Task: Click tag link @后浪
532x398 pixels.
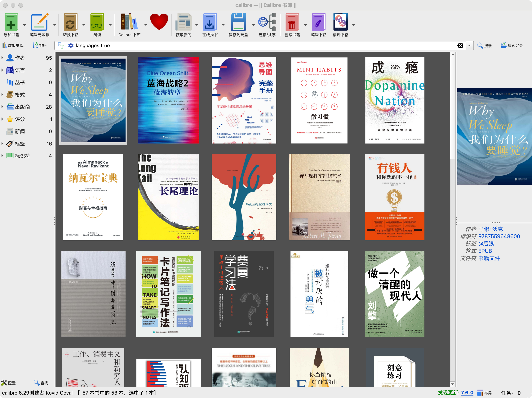Action: tap(486, 244)
